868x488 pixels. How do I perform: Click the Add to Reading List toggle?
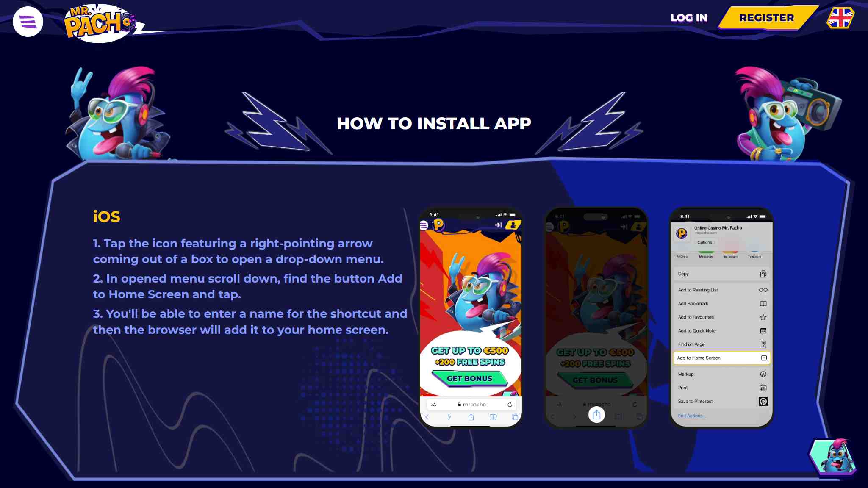(x=722, y=290)
